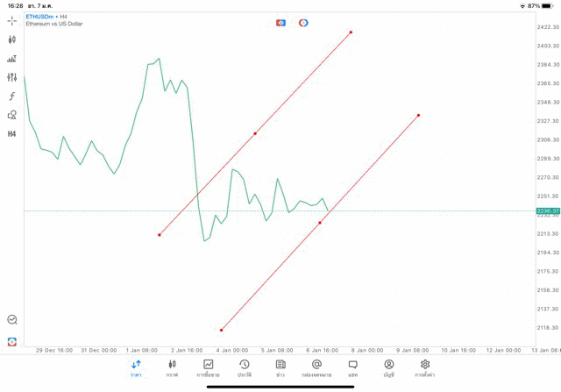
Task: Click the current price label 2236.37
Action: (549, 211)
